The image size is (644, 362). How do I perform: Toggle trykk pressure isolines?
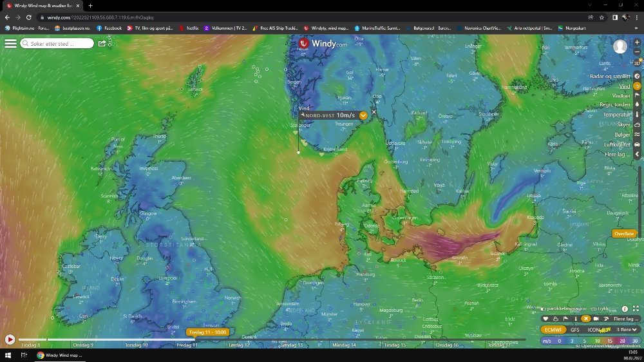(x=600, y=309)
